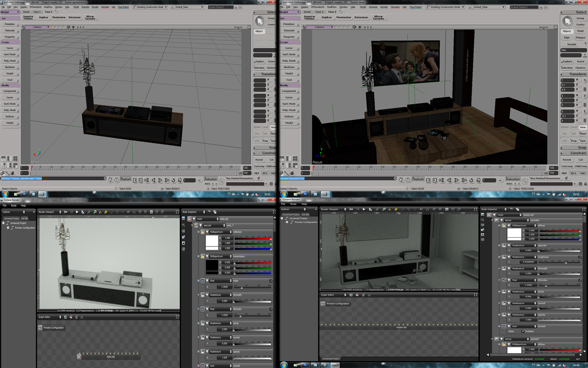Jump to last frame in right Softimage playback bar

click(464, 180)
